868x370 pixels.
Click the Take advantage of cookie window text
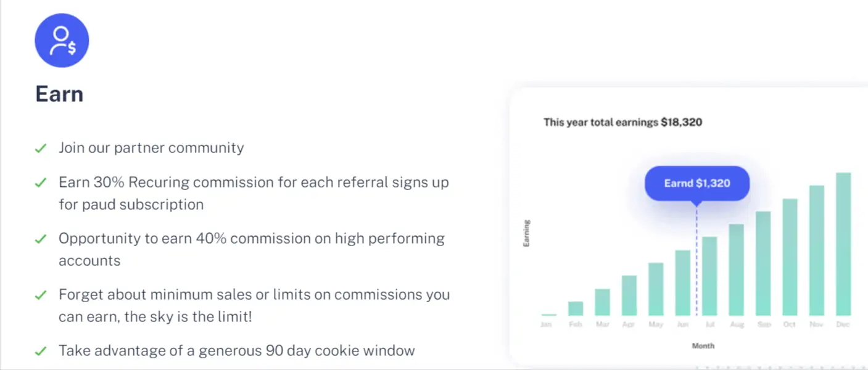237,351
